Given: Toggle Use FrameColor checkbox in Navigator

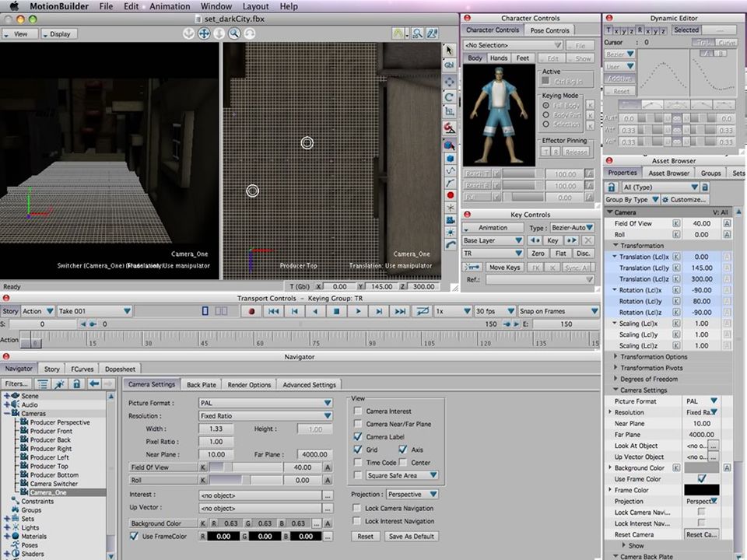Looking at the screenshot, I should coord(134,536).
